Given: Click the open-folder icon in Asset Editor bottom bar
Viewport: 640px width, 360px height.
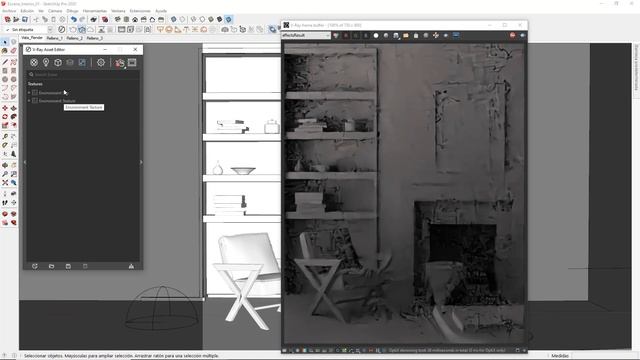Looking at the screenshot, I should pos(51,266).
